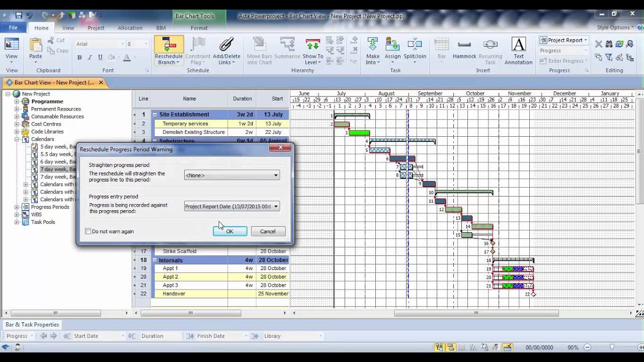This screenshot has height=362, width=644.
Task: Click the Paste clipboard icon
Action: tap(36, 44)
